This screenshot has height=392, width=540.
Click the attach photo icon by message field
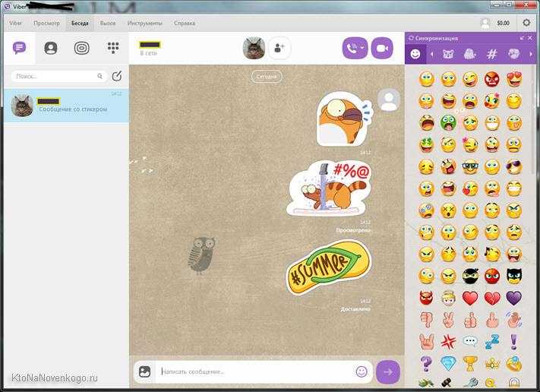(144, 371)
